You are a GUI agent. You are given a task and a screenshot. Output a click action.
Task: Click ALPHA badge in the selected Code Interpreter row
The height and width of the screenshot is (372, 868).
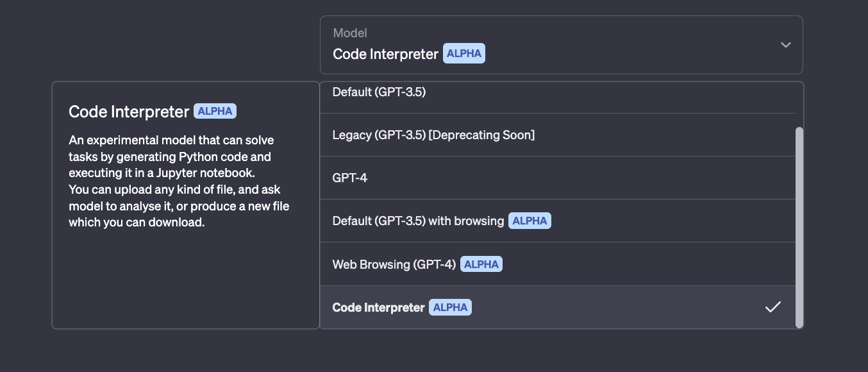450,307
